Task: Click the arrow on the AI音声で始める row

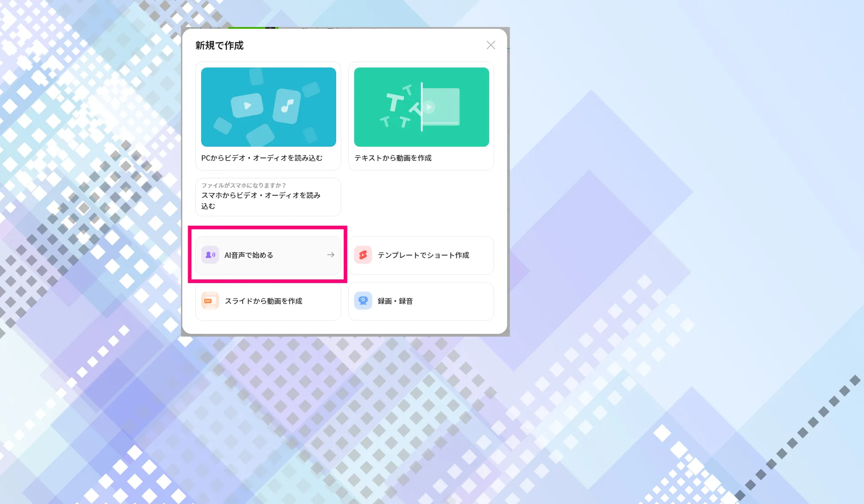Action: coord(331,255)
